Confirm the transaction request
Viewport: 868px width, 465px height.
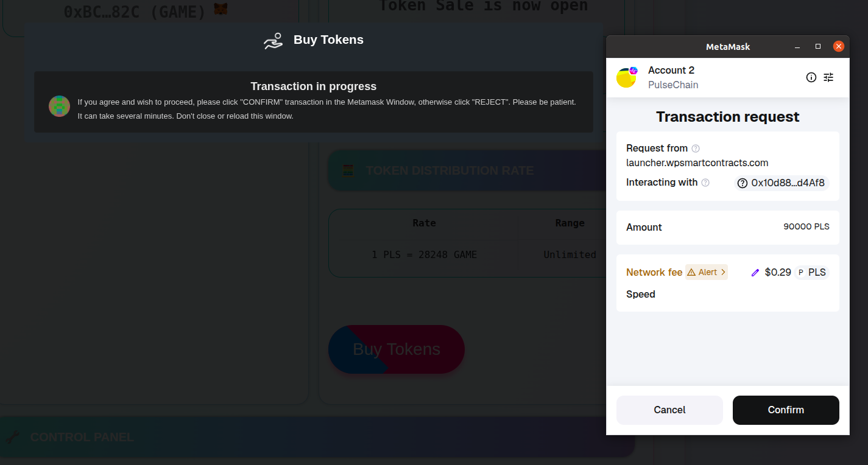[x=785, y=410]
